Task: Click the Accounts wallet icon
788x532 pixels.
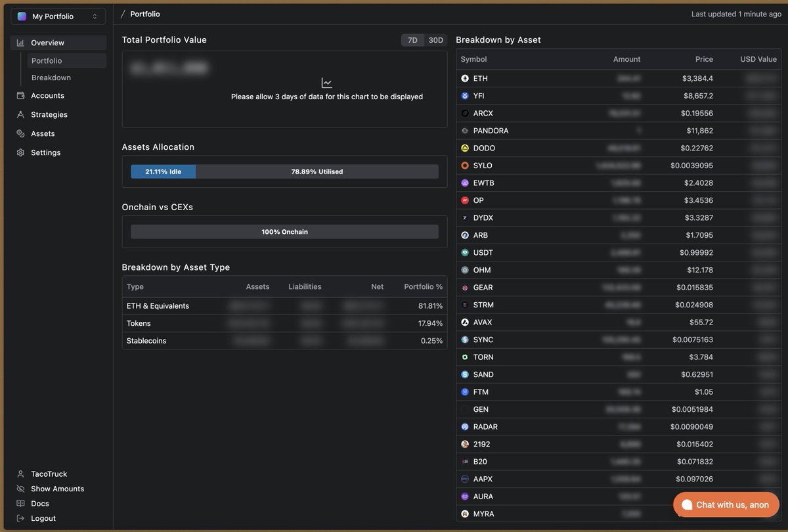Action: coord(20,95)
